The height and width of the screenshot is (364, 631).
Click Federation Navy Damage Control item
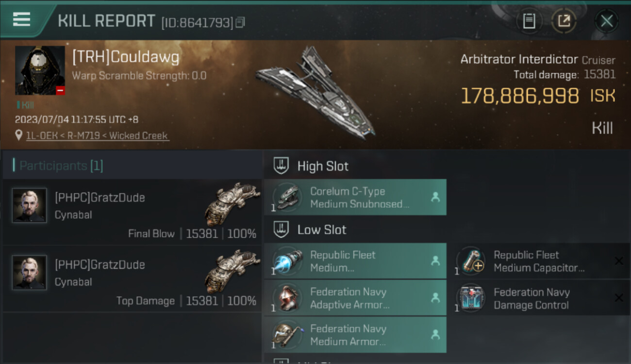pyautogui.click(x=539, y=298)
